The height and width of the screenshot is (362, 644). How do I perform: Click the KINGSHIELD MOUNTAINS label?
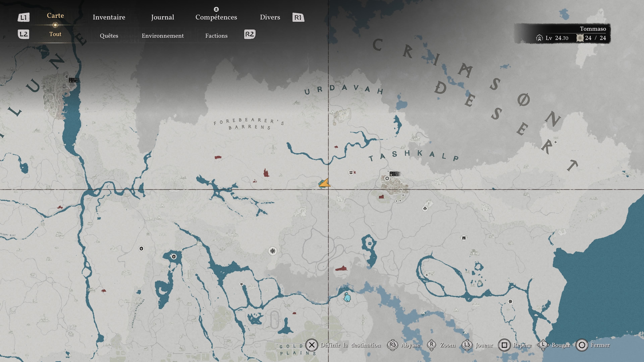pyautogui.click(x=138, y=313)
